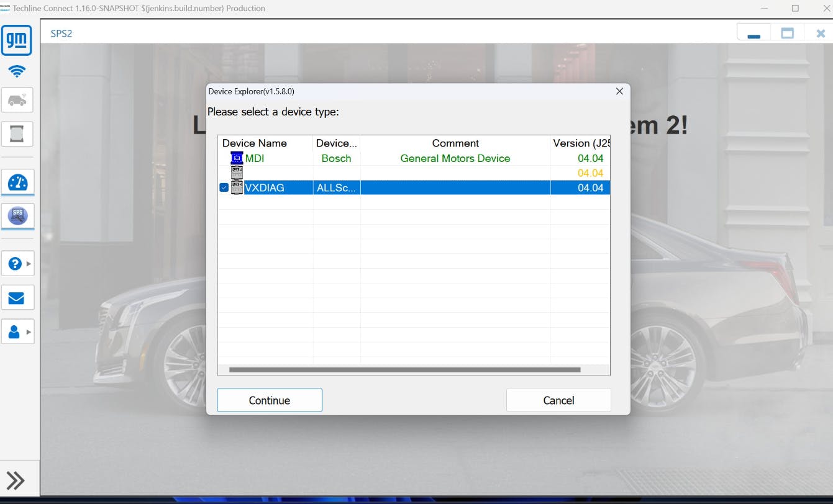This screenshot has height=504, width=833.
Task: Select the unnamed J2534 device row icon
Action: click(237, 173)
